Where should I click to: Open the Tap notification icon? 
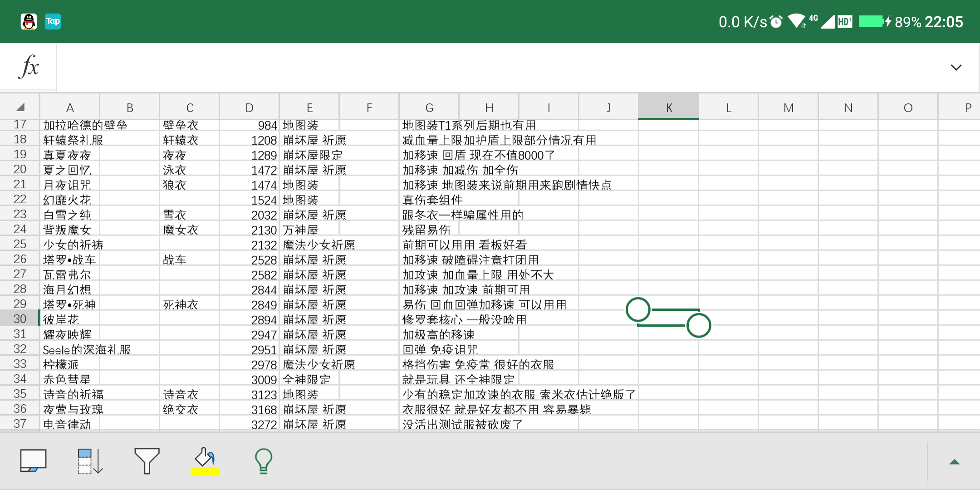coord(53,21)
